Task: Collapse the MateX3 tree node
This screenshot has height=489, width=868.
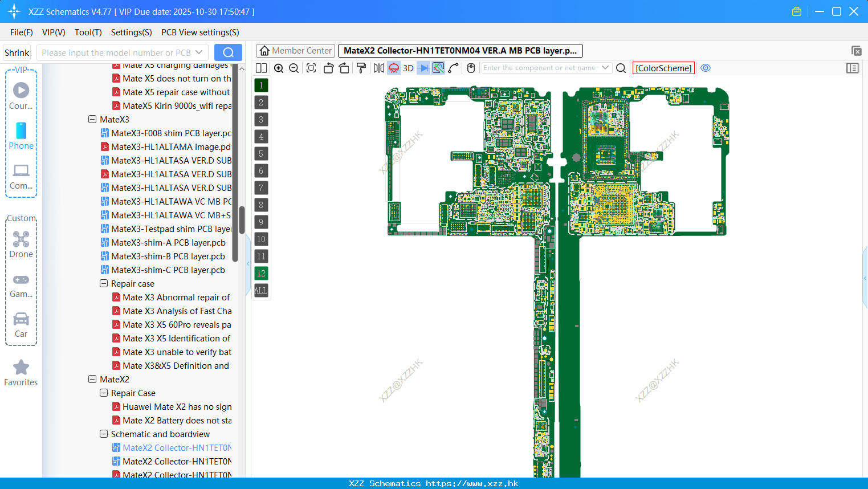Action: (92, 120)
